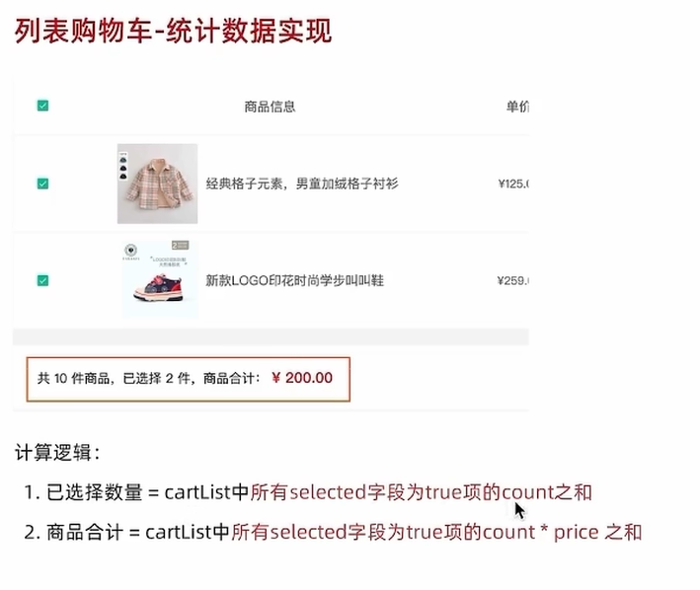Image resolution: width=700 pixels, height=590 pixels.
Task: Click the 商品合计 formula line
Action: (x=333, y=532)
